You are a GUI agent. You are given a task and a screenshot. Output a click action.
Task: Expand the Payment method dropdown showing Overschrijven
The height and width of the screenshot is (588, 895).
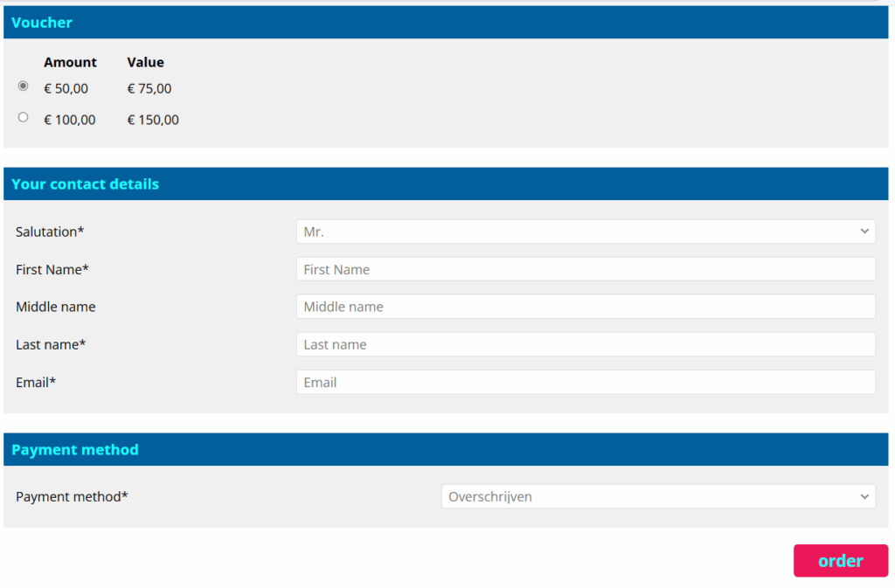pos(658,497)
